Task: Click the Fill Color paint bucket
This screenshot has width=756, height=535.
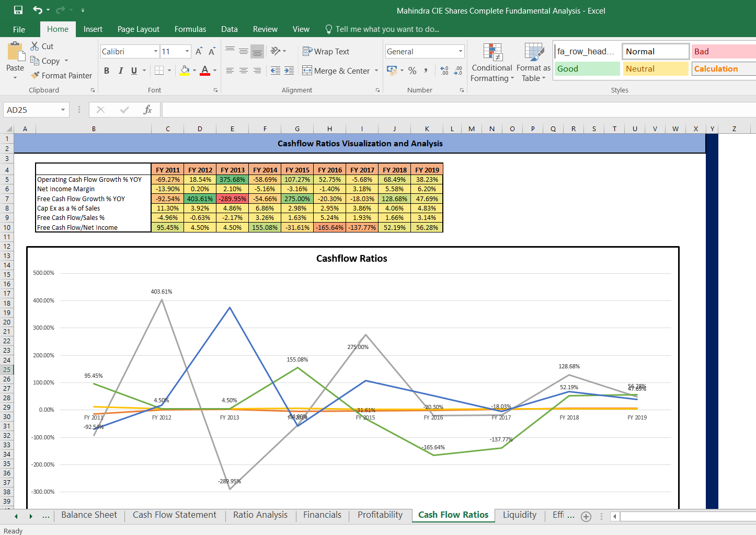Action: (x=185, y=71)
